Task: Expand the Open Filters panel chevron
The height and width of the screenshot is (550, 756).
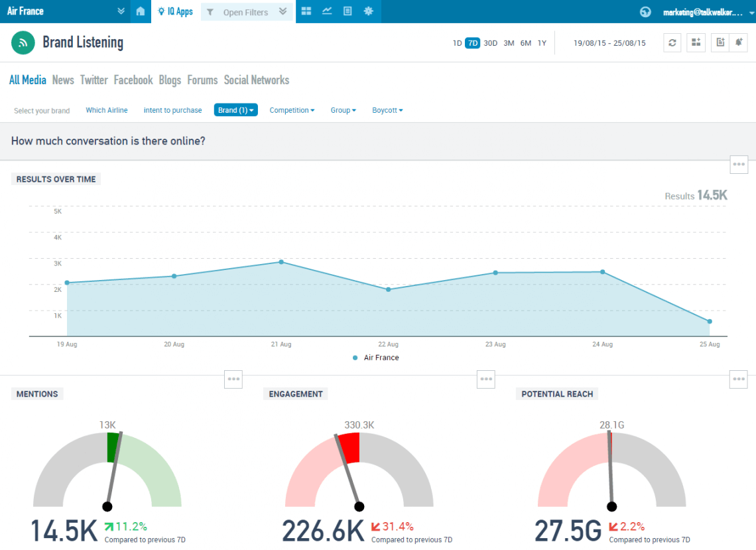Action: [x=282, y=11]
